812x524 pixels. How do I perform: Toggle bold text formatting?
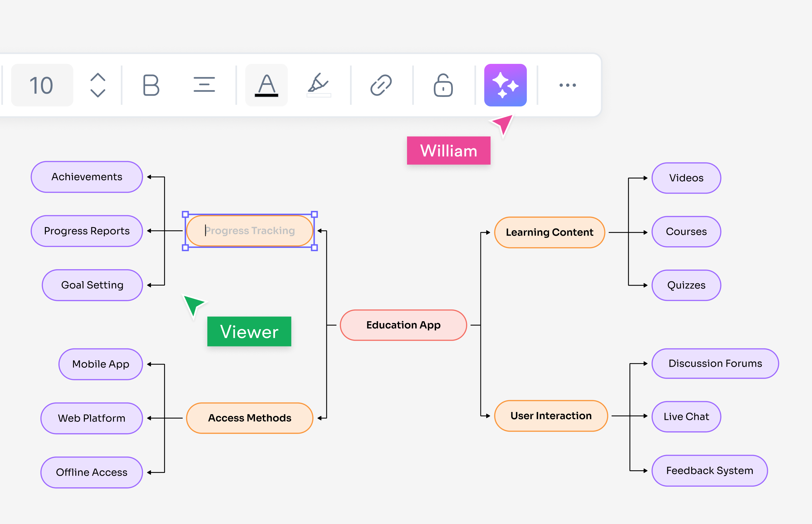(151, 85)
